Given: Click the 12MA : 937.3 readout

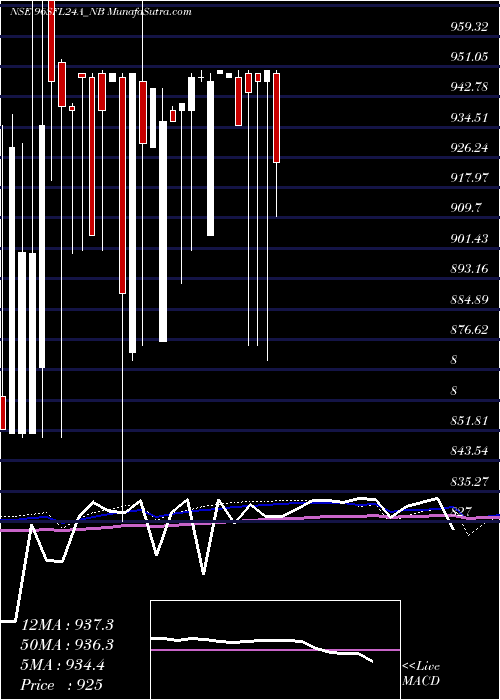Looking at the screenshot, I should [67, 625].
